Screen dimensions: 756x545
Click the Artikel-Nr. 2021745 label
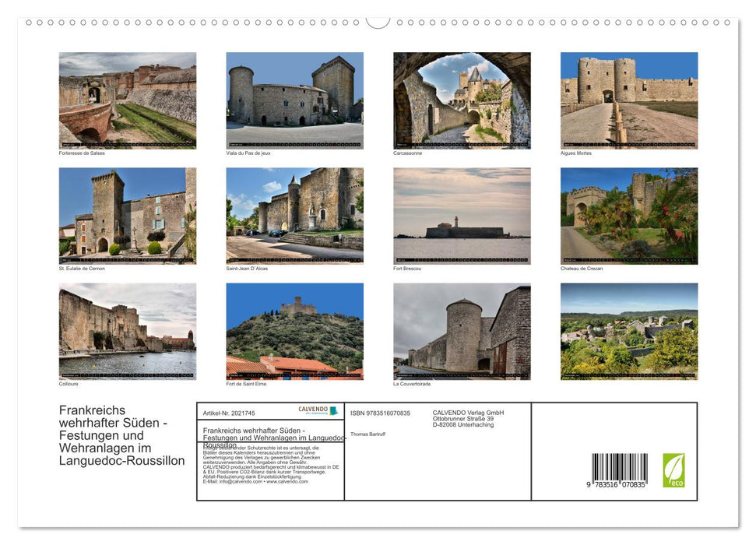(229, 413)
